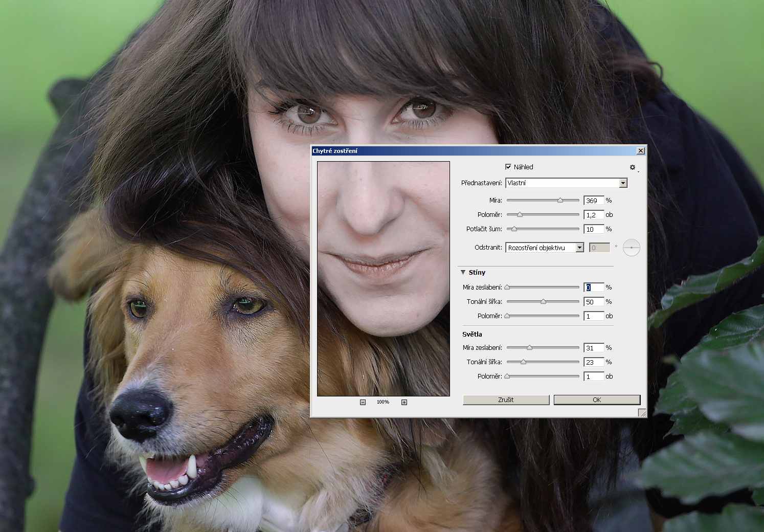Open the Přednastavení dropdown
Image resolution: width=764 pixels, height=532 pixels.
pos(623,183)
